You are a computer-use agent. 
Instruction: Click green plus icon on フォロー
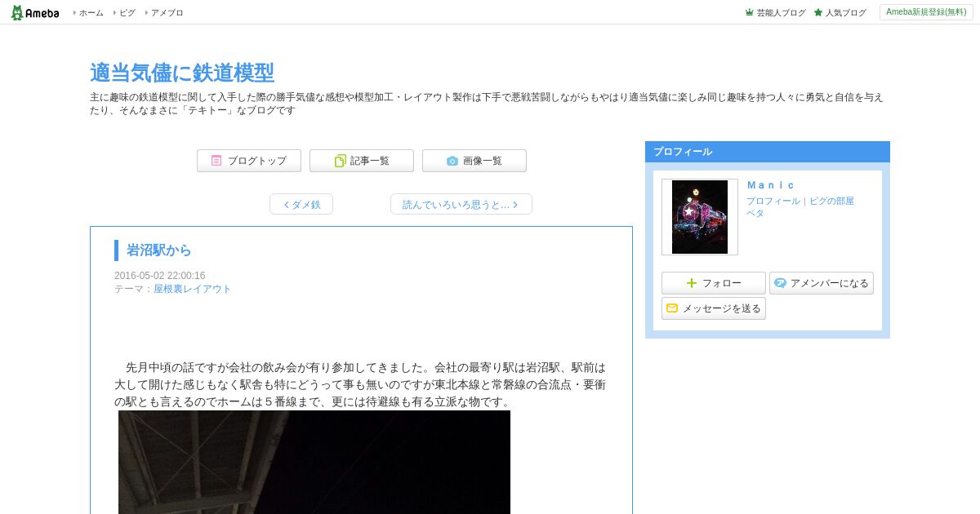[x=692, y=283]
